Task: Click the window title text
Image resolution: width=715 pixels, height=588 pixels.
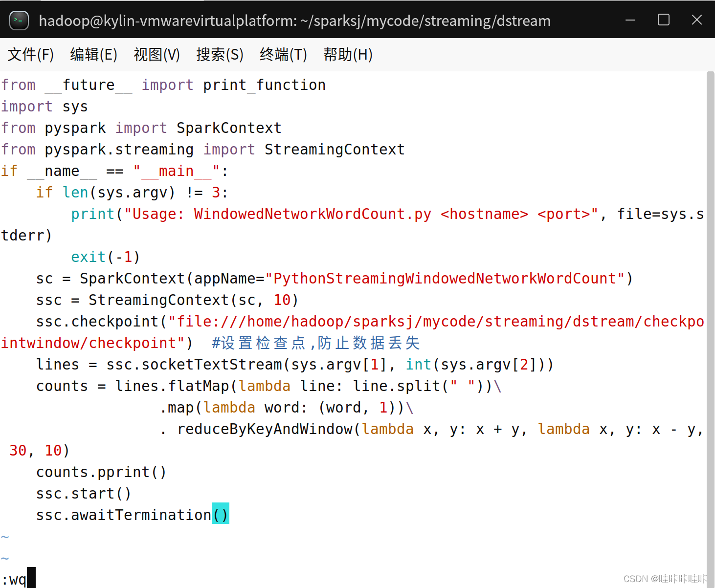Action: pyautogui.click(x=294, y=21)
